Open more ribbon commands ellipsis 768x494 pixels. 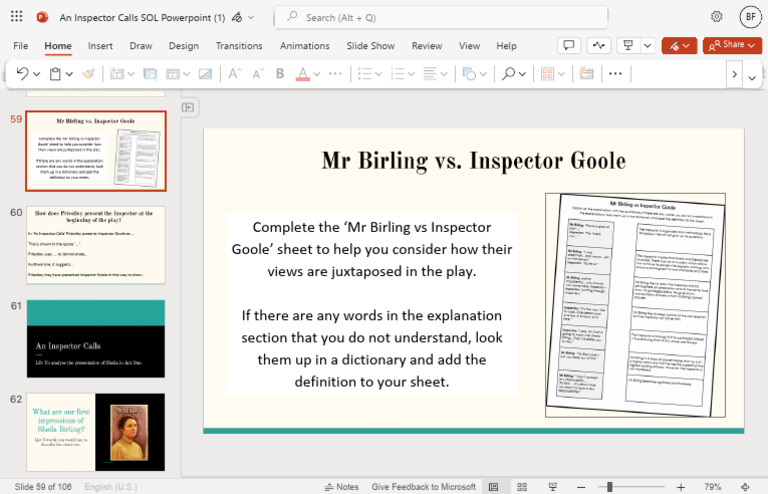point(615,74)
